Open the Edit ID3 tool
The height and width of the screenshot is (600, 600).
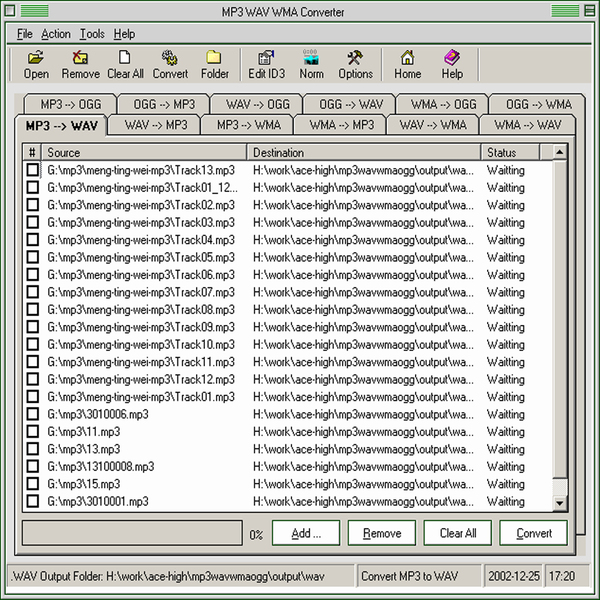266,64
